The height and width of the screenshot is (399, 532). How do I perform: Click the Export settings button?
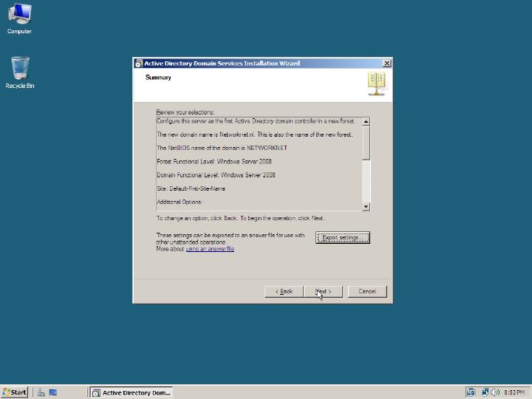pos(343,237)
